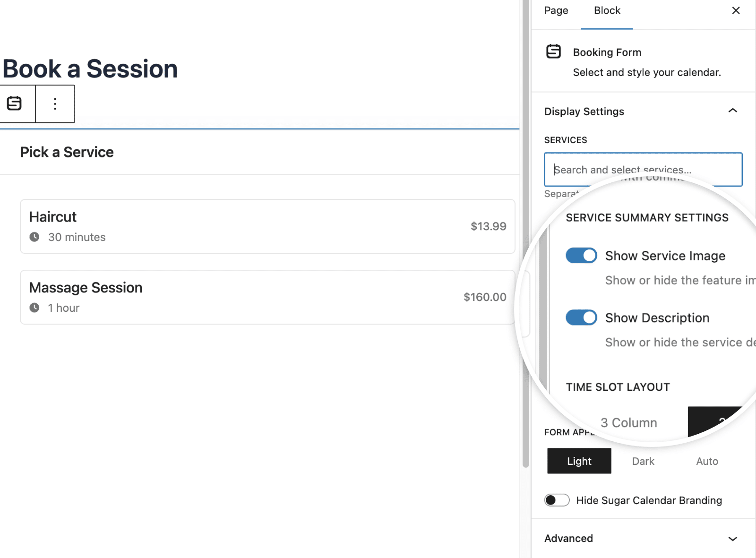
Task: Open the block options three-dot menu
Action: pos(55,103)
